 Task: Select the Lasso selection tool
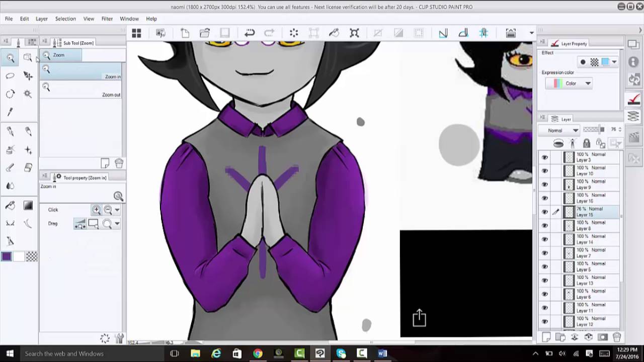pyautogui.click(x=10, y=76)
